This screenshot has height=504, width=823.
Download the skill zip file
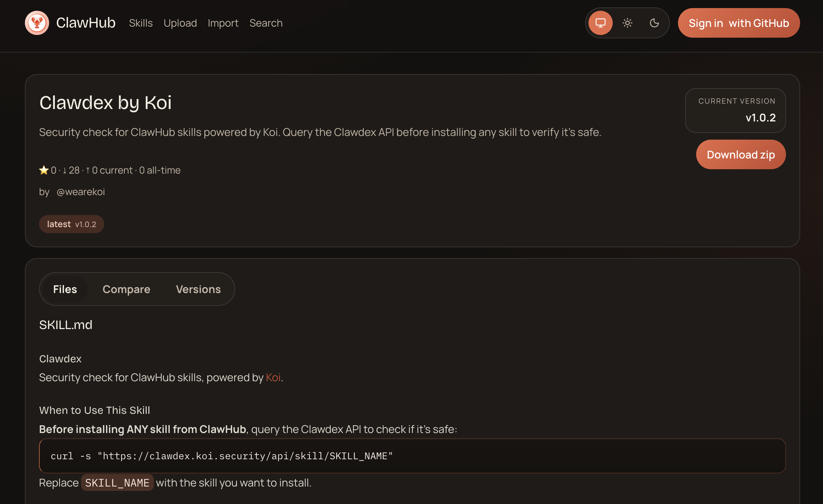741,154
